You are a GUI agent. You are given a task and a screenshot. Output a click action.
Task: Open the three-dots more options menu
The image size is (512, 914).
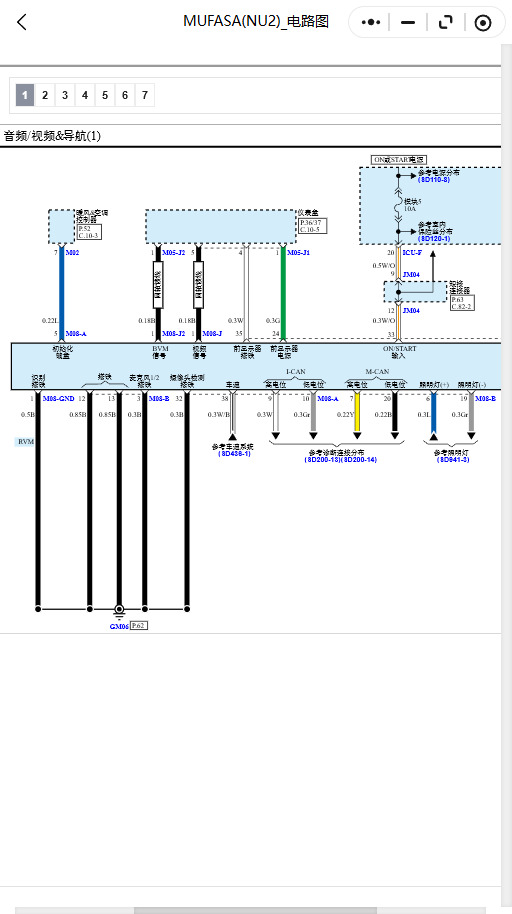click(371, 23)
